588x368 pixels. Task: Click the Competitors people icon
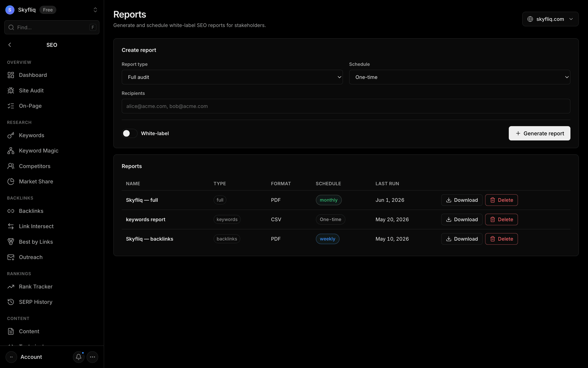coord(11,166)
